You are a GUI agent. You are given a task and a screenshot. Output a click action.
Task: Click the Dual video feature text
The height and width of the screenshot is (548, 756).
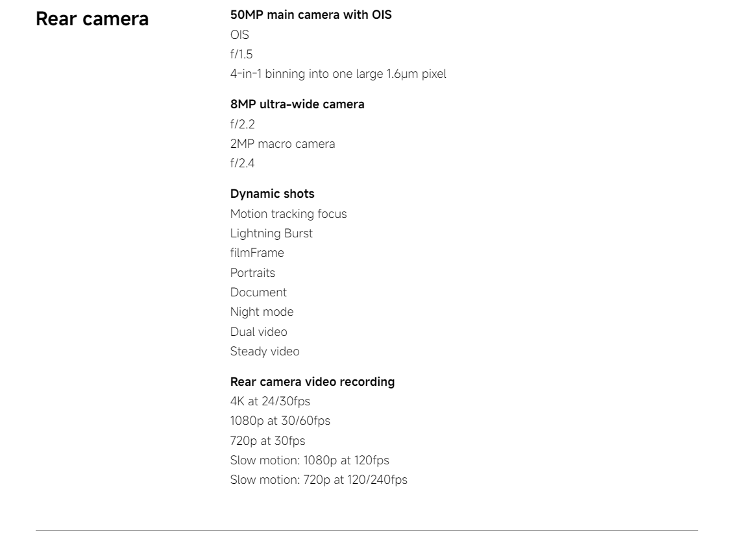[258, 332]
